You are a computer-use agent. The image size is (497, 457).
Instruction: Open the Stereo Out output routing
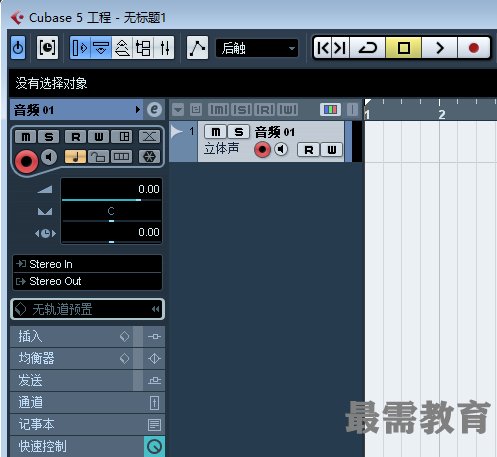pyautogui.click(x=87, y=281)
